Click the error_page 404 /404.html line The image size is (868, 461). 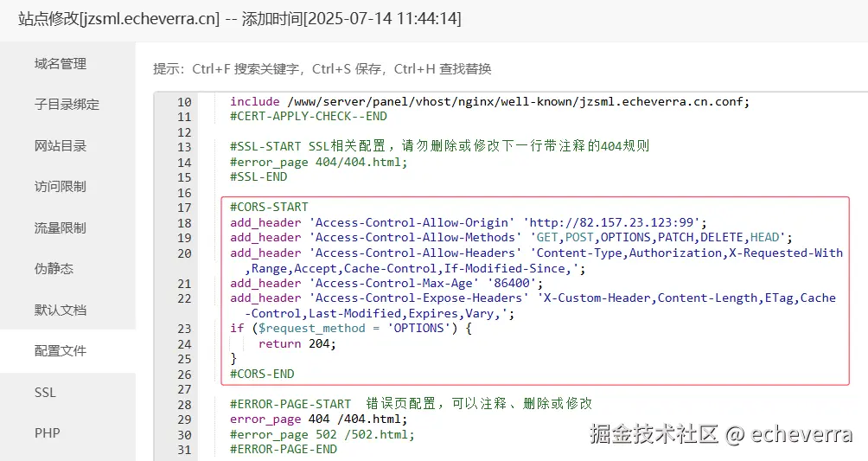coord(319,419)
